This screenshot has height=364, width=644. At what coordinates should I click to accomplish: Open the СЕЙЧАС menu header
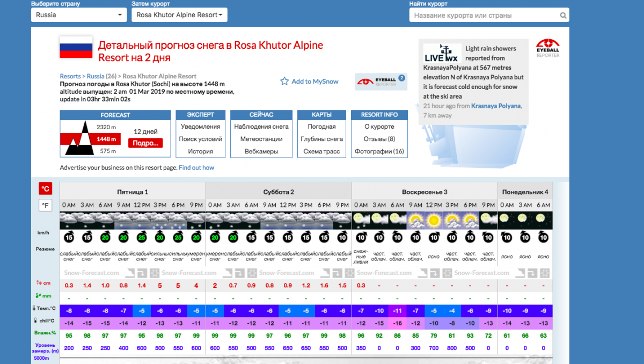tap(261, 115)
